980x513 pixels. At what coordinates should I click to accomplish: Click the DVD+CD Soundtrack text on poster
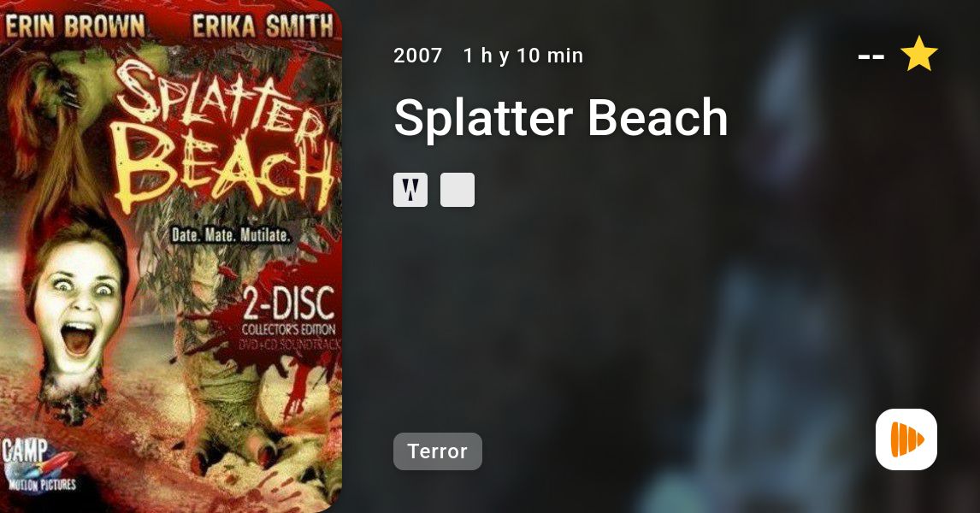tap(289, 345)
